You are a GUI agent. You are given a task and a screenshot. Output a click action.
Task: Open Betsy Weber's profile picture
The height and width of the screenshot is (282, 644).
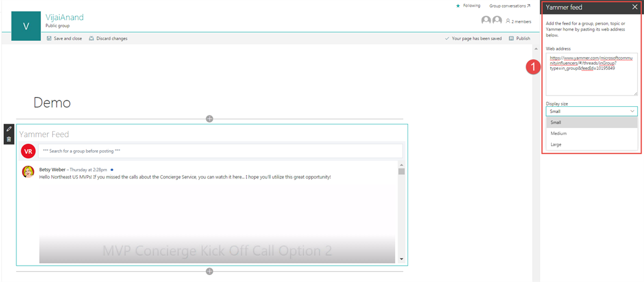tap(28, 171)
